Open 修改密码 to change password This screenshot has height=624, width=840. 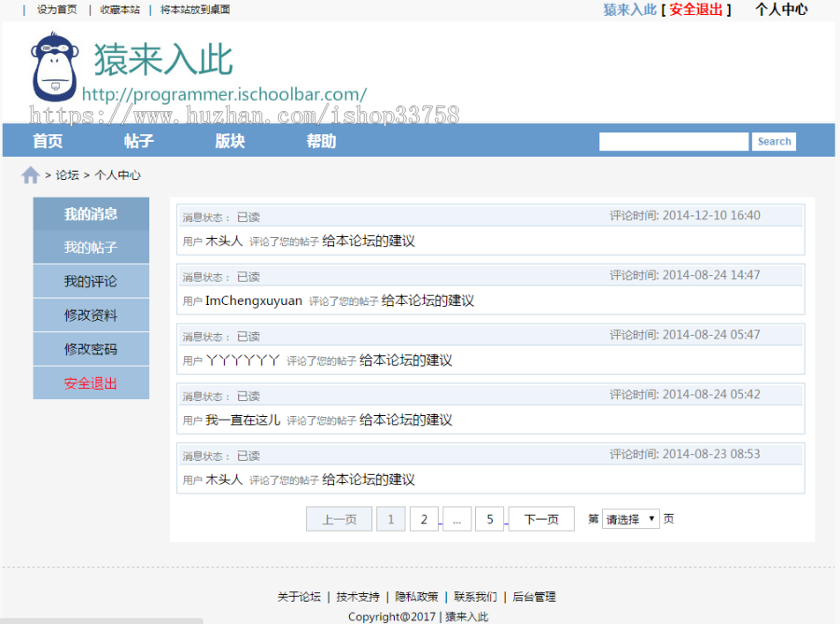coord(91,349)
